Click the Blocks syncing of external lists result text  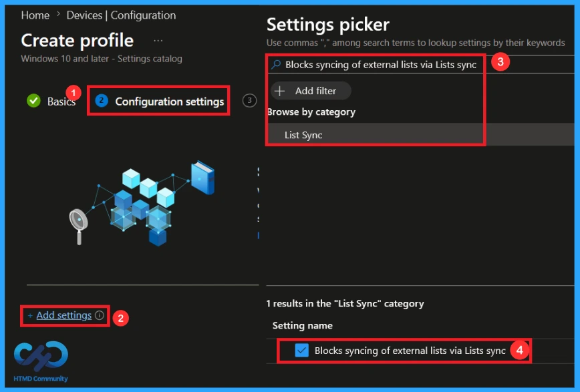[x=410, y=351]
